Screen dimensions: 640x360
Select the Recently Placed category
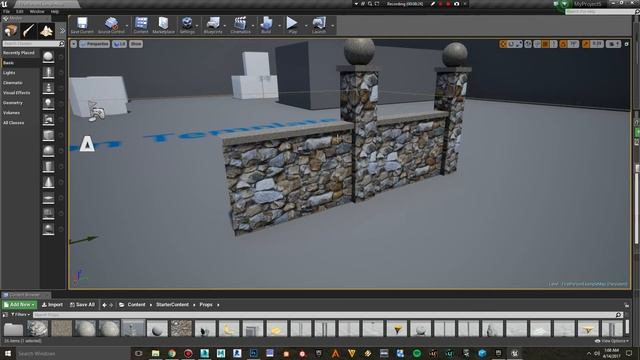[x=20, y=53]
